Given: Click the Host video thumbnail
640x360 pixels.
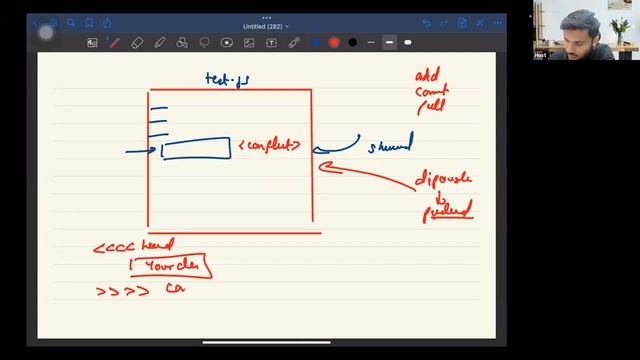Looking at the screenshot, I should point(586,30).
